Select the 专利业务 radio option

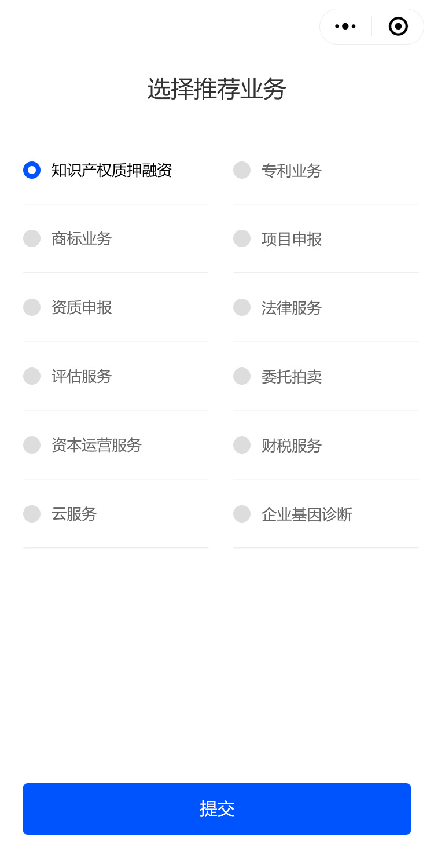242,170
